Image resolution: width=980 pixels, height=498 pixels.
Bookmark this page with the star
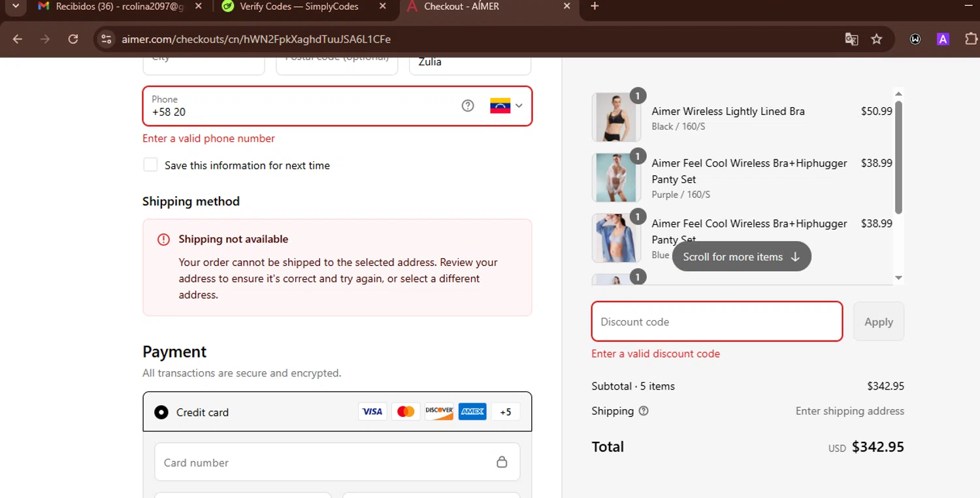(877, 39)
